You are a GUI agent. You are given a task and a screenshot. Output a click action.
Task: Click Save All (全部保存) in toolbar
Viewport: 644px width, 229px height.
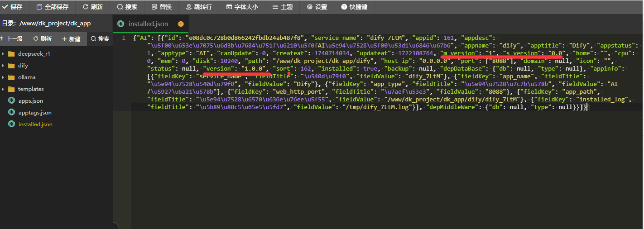(52, 7)
